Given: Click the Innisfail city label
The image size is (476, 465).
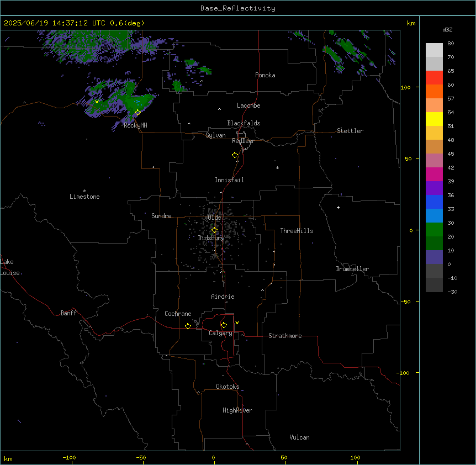Looking at the screenshot, I should 229,180.
